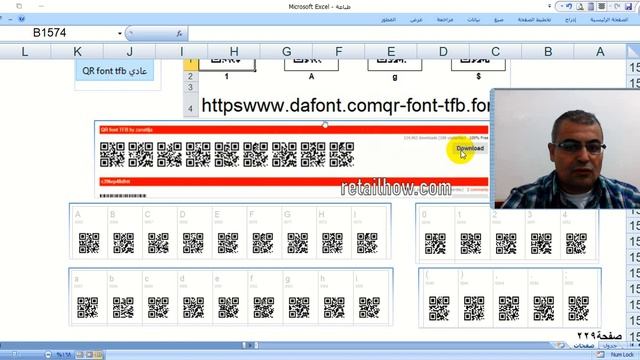
Task: Select column header C
Action: (x=496, y=51)
